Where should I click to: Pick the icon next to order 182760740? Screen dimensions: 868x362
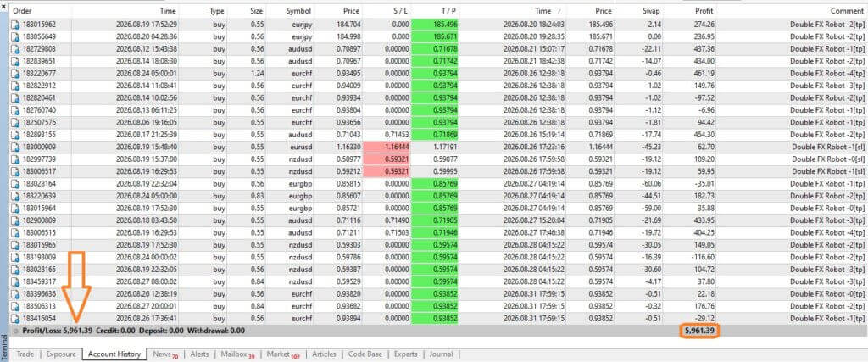point(15,109)
